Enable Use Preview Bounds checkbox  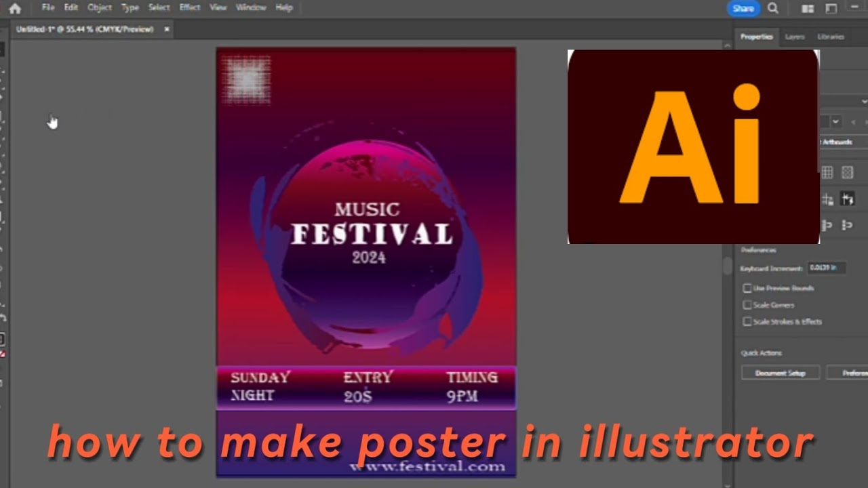click(747, 288)
